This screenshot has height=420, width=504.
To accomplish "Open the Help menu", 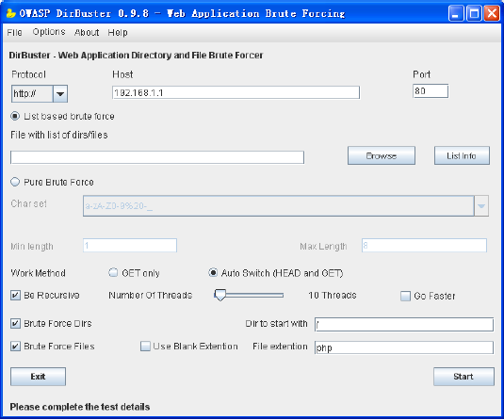I will (118, 32).
